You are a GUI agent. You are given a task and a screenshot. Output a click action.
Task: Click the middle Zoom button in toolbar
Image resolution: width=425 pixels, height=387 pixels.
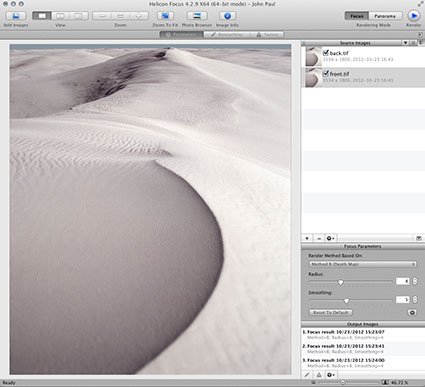pyautogui.click(x=121, y=16)
